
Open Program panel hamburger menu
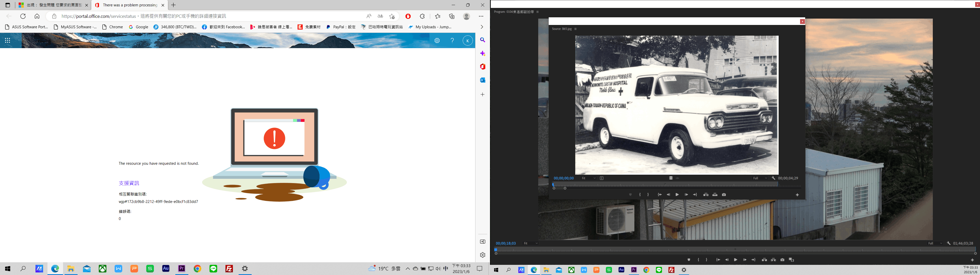point(537,12)
